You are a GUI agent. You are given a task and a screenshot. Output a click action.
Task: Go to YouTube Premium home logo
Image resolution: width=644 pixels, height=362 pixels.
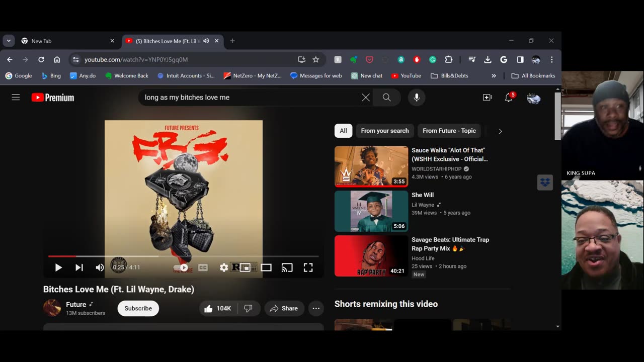click(53, 98)
